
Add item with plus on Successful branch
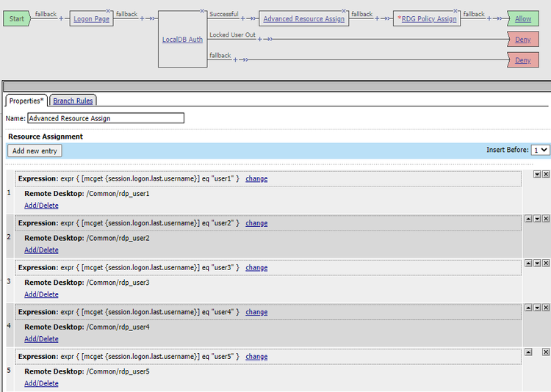243,18
